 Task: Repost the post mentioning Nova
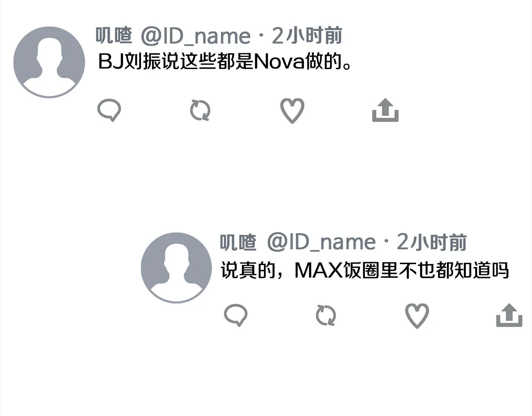[x=200, y=111]
